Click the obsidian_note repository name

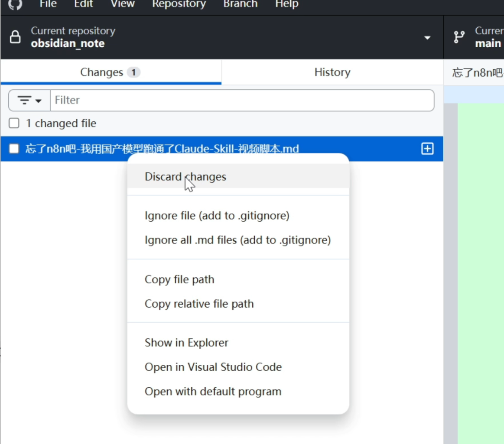pos(68,43)
